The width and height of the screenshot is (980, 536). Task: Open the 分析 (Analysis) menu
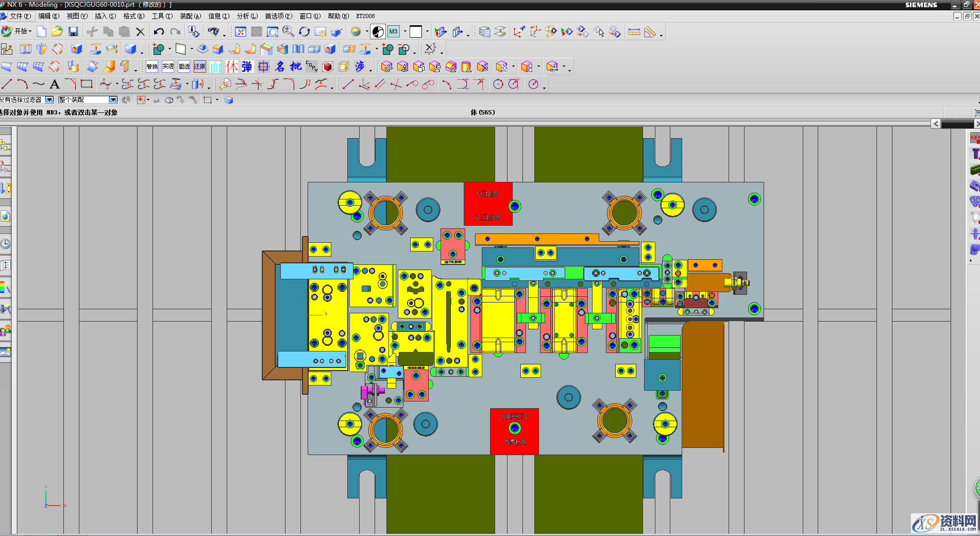click(x=247, y=16)
